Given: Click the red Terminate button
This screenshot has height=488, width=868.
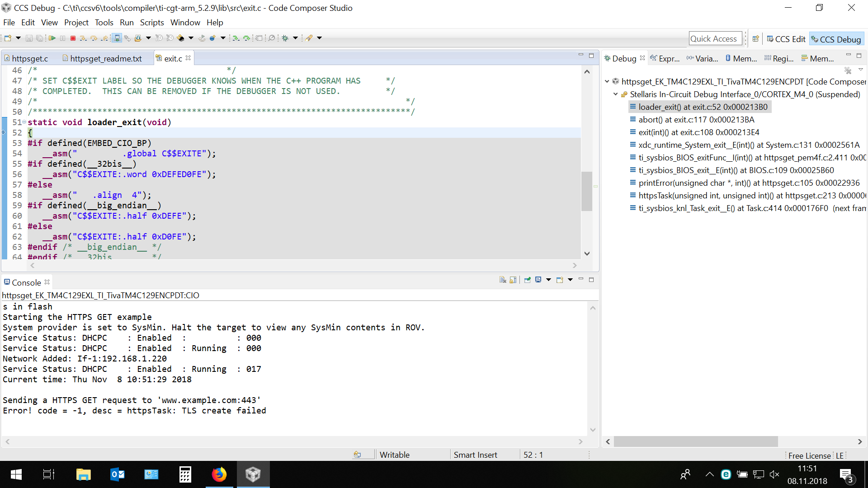Looking at the screenshot, I should pyautogui.click(x=73, y=38).
